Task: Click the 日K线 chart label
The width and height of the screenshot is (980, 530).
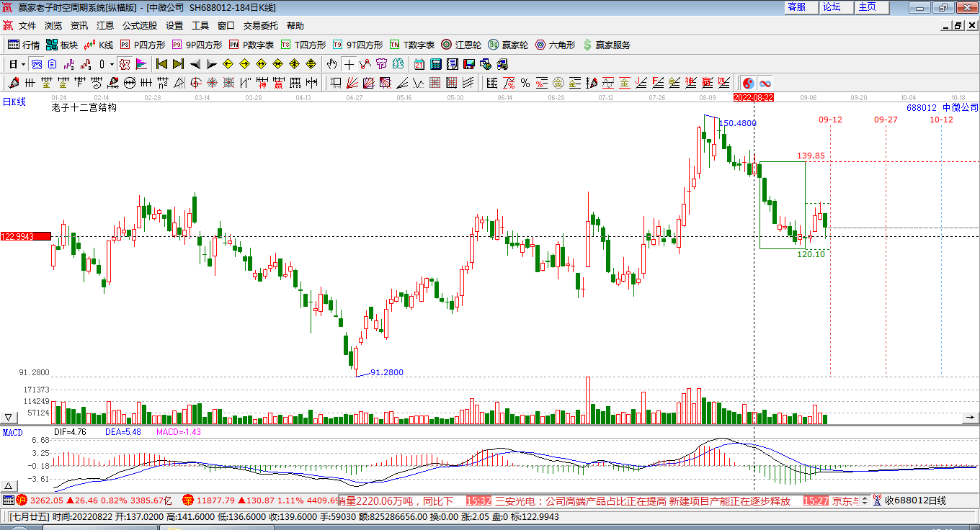Action: (x=14, y=102)
